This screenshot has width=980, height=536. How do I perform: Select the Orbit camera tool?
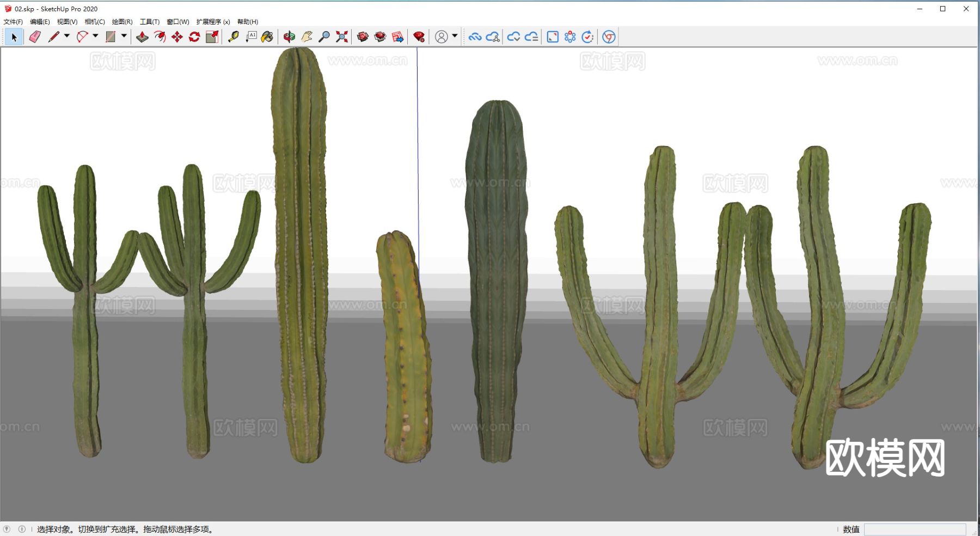[x=289, y=36]
